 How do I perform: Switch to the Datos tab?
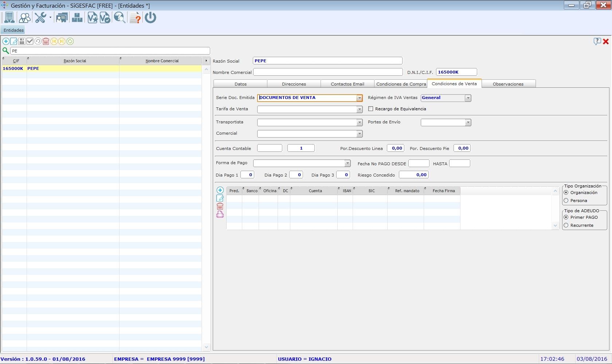click(240, 84)
